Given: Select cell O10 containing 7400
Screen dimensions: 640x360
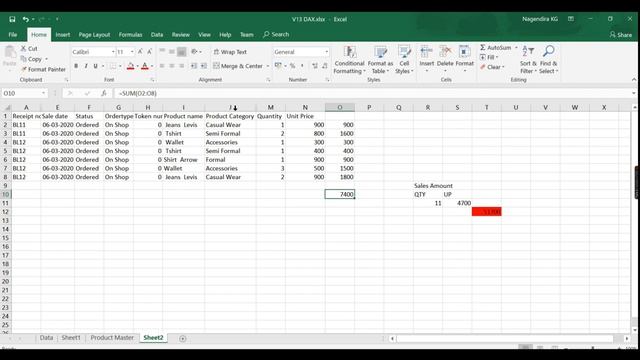Looking at the screenshot, I should pyautogui.click(x=340, y=194).
